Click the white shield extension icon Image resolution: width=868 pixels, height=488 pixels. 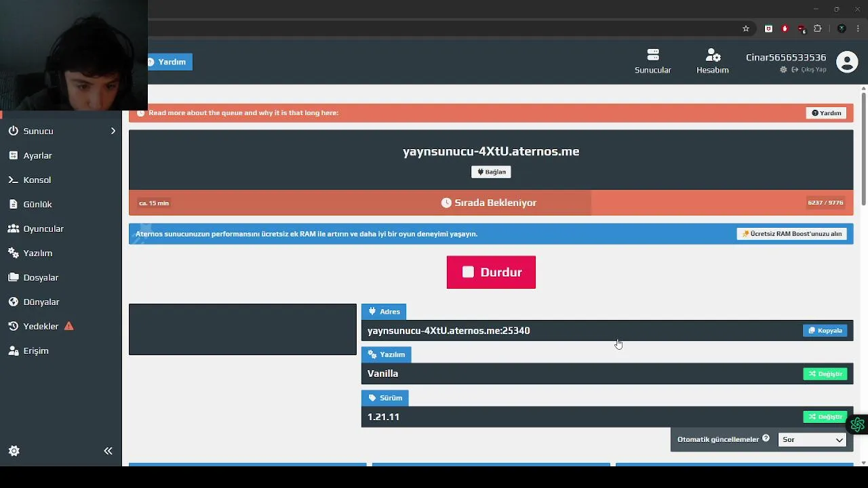click(768, 28)
